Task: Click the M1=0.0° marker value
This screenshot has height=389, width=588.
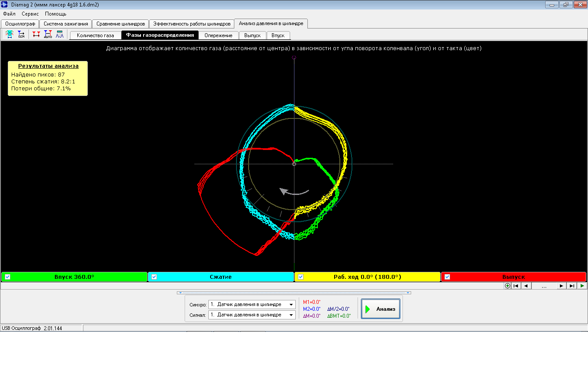Action: click(x=312, y=302)
